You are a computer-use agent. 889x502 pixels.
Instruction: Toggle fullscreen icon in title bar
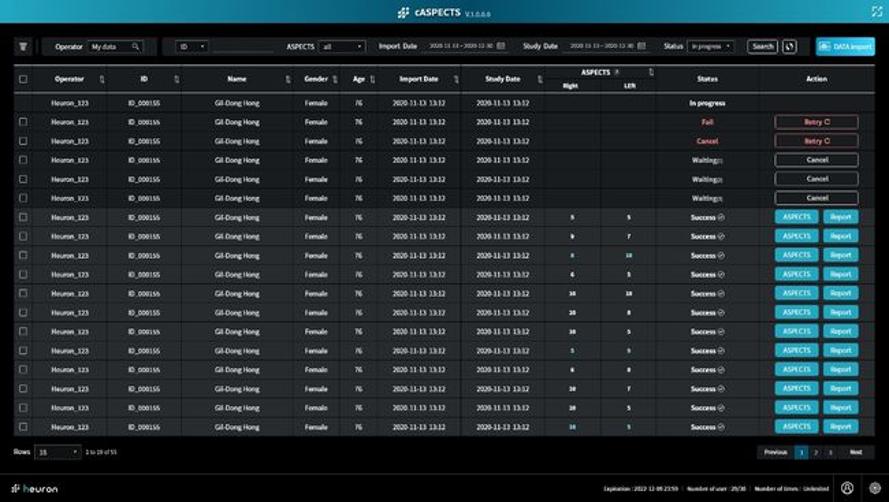pyautogui.click(x=877, y=11)
